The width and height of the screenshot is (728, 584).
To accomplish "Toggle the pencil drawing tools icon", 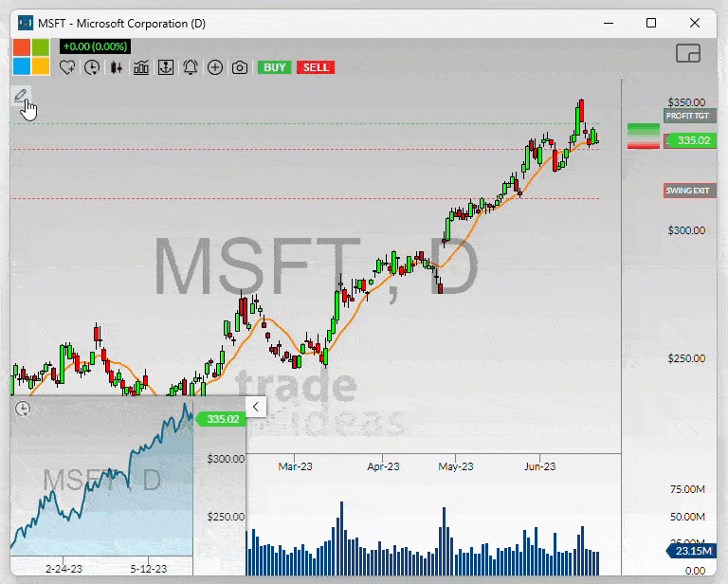I will tap(21, 95).
